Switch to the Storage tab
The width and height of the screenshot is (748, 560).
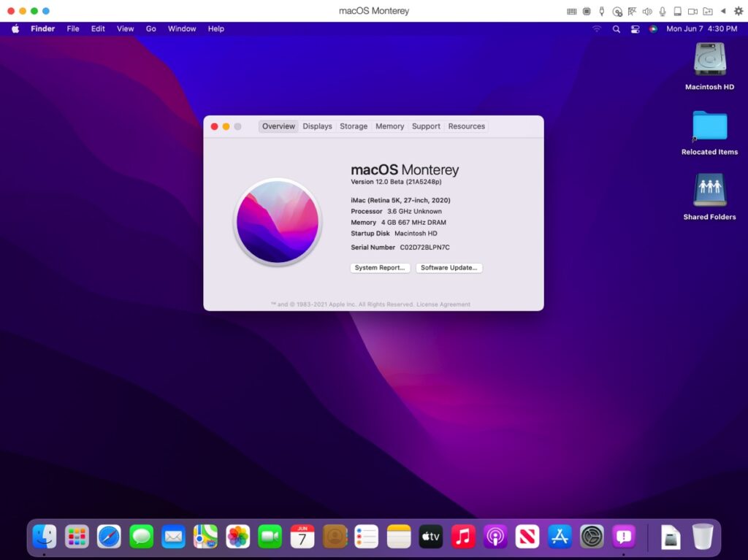[354, 126]
